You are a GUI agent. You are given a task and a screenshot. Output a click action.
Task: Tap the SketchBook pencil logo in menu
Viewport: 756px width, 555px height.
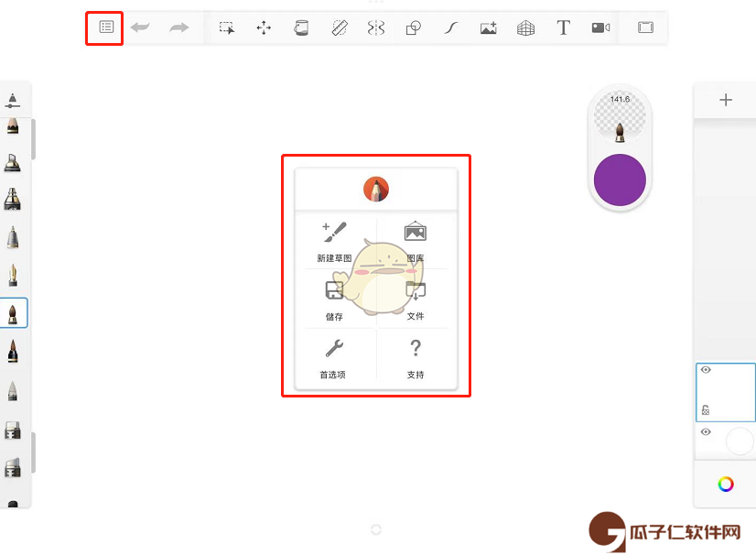tap(376, 189)
